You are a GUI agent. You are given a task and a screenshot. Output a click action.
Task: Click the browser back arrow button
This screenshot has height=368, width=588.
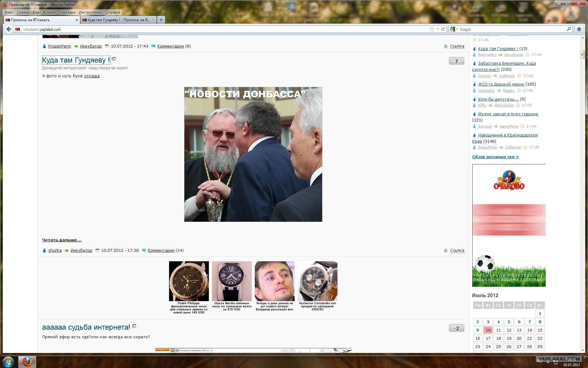tap(9, 29)
